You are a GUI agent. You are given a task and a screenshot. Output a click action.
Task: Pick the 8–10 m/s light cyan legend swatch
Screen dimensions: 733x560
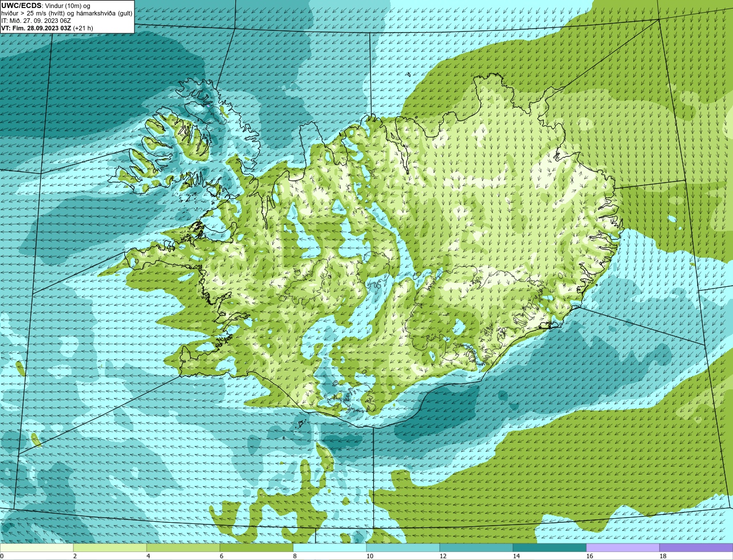click(330, 548)
